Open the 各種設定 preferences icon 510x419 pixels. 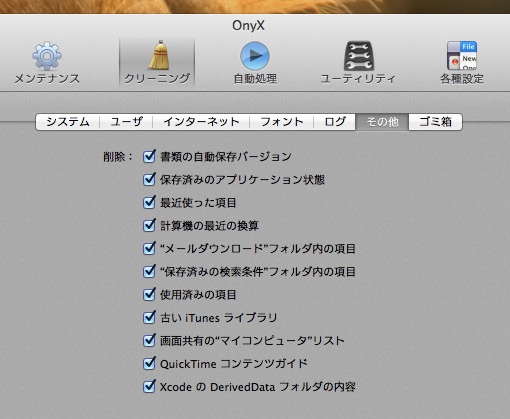coord(462,56)
